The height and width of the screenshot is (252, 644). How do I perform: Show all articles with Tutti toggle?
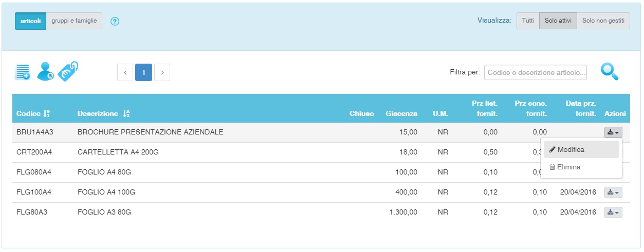(x=528, y=21)
